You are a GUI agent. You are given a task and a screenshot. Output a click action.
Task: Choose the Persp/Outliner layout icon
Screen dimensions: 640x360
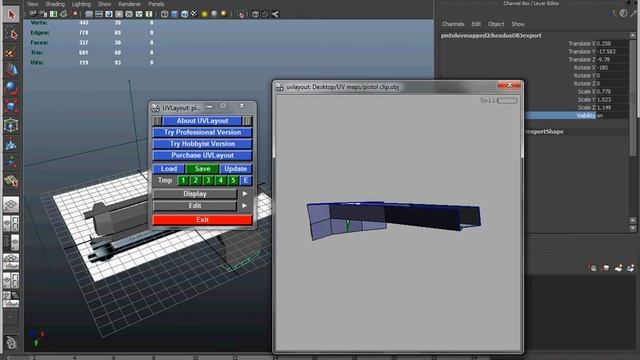[11, 242]
